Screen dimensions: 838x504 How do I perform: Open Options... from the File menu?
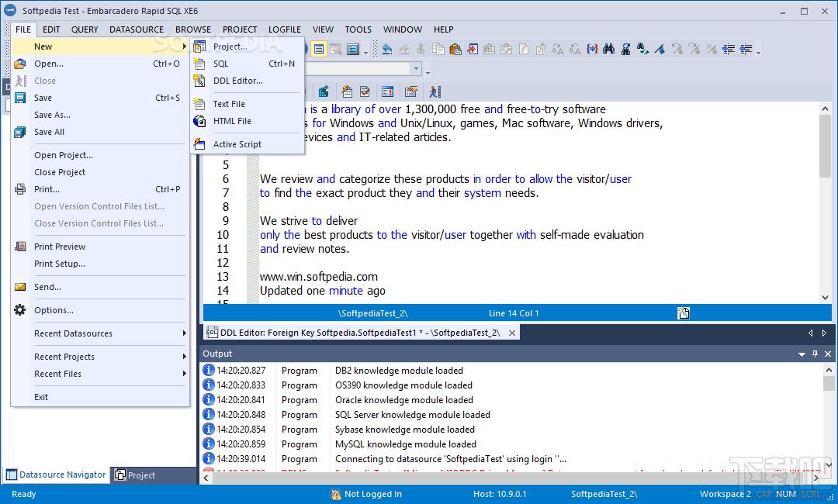click(100, 310)
